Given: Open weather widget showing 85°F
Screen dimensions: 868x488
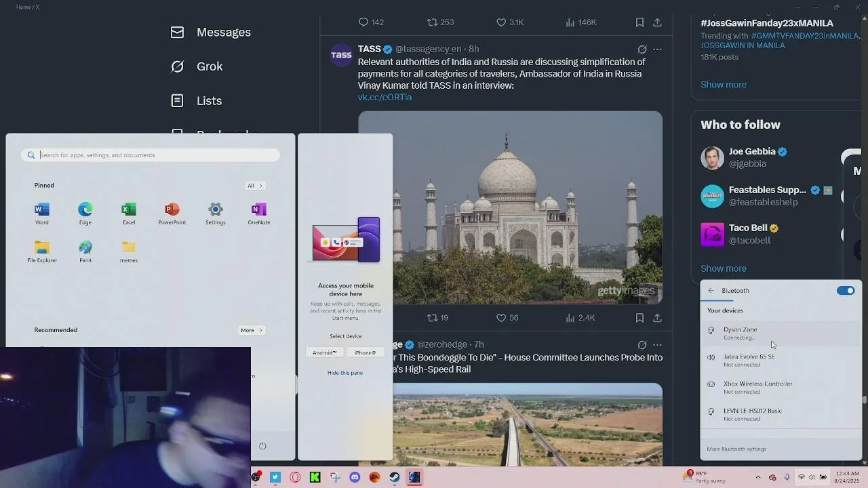Looking at the screenshot, I should coord(705,477).
